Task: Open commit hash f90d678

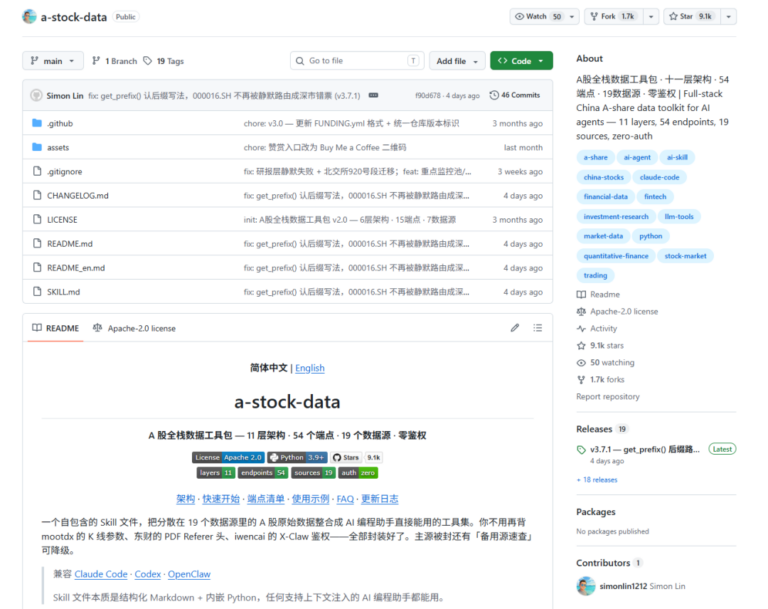Action: pos(428,95)
